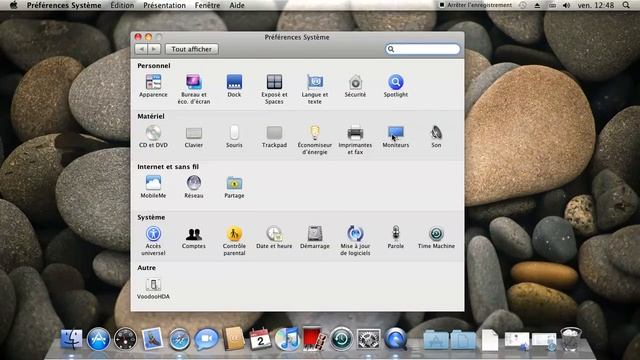The height and width of the screenshot is (360, 640).
Task: Open CD et DVD preferences
Action: (x=153, y=137)
